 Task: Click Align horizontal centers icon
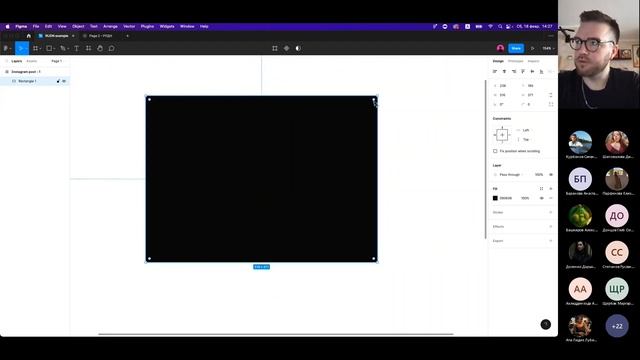(x=504, y=71)
